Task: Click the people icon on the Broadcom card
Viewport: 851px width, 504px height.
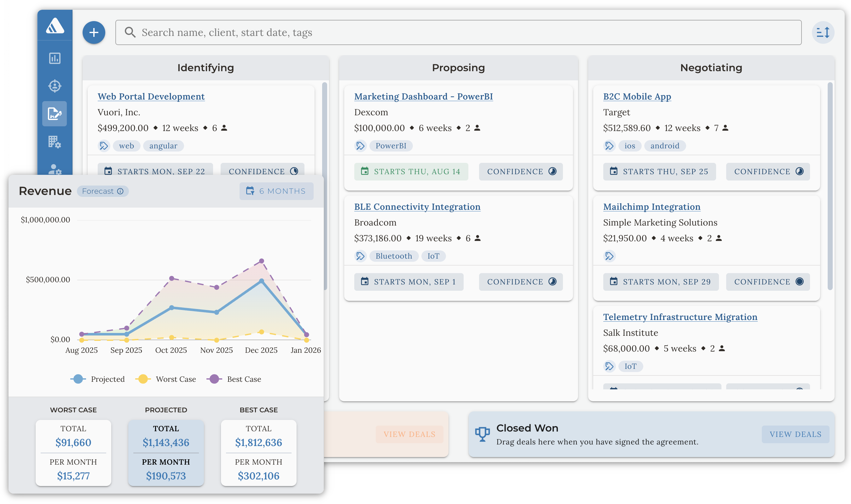Action: click(x=478, y=238)
